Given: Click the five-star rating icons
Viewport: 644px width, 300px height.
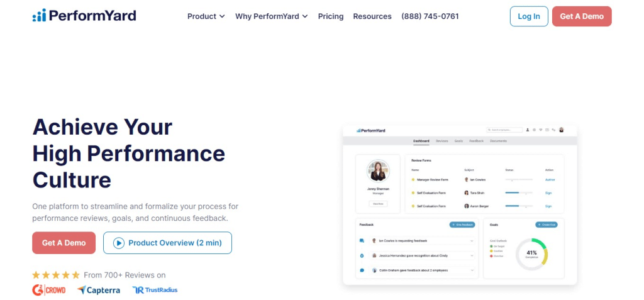Looking at the screenshot, I should pos(56,275).
